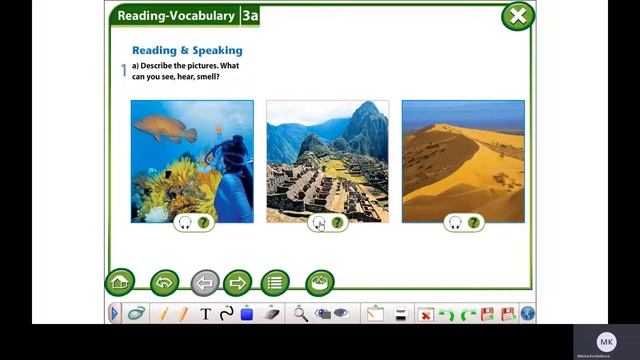This screenshot has width=640, height=360.
Task: Select the eraser tool
Action: [271, 313]
